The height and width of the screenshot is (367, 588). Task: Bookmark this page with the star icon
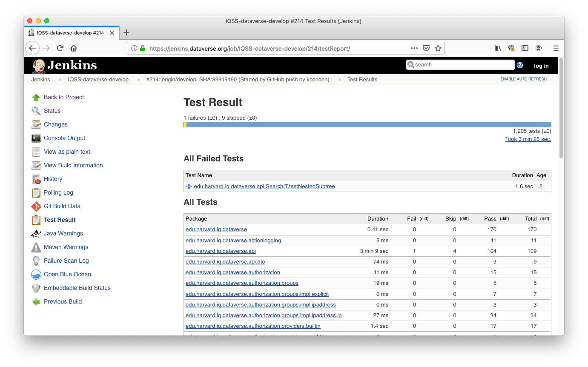click(438, 48)
